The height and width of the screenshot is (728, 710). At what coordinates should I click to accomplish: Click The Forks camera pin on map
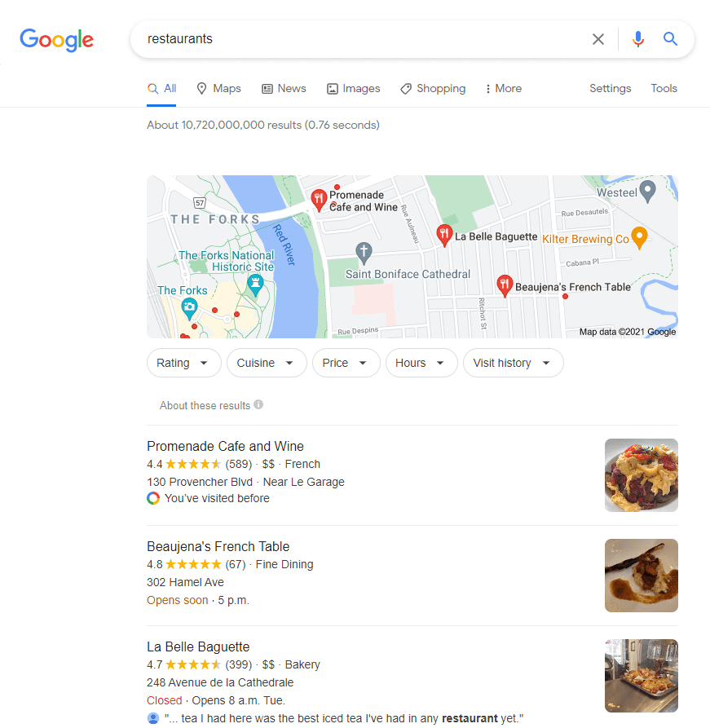[189, 309]
